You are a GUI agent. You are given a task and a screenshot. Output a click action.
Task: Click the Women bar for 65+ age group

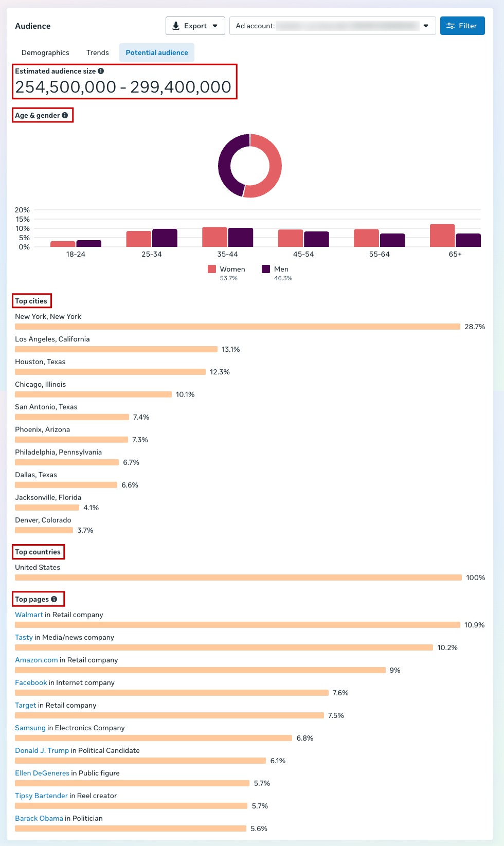(x=442, y=236)
